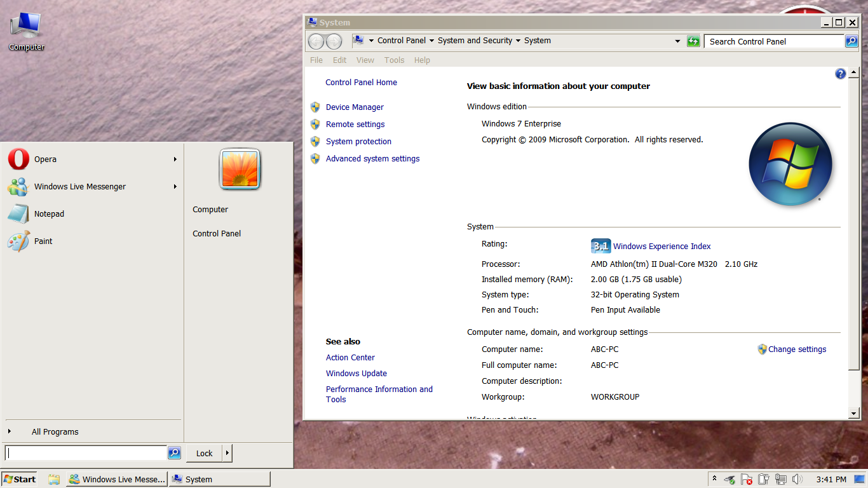Click the 3.1 rating badge
Image resolution: width=868 pixels, height=488 pixels.
600,246
